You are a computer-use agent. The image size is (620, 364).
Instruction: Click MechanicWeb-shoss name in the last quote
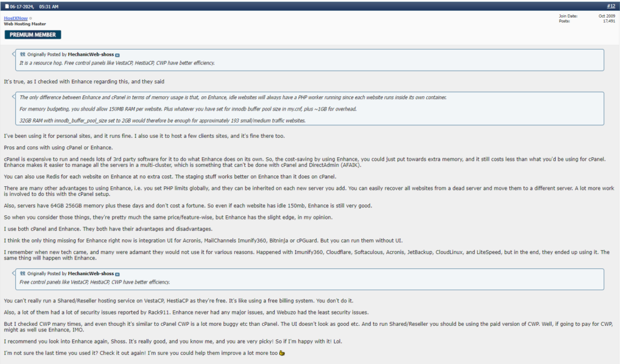point(91,274)
